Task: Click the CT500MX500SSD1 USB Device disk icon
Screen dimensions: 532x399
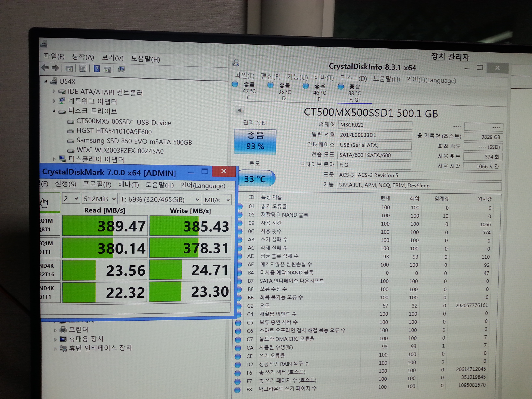Action: 70,122
